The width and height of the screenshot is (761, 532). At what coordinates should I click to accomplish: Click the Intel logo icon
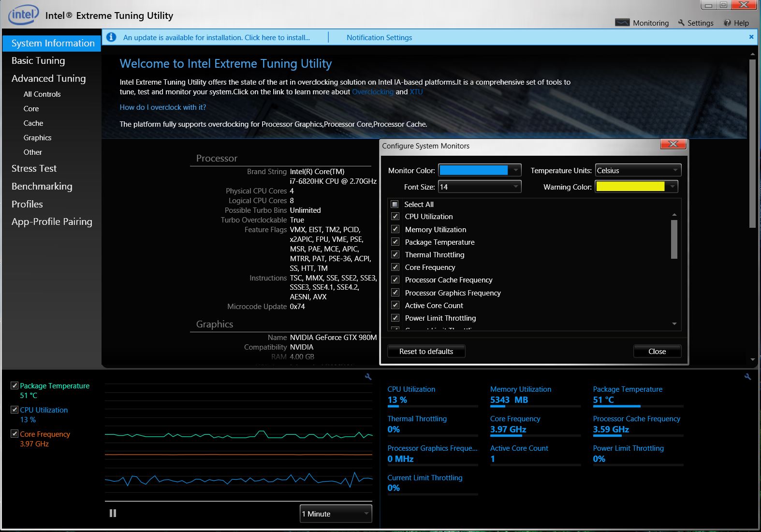pyautogui.click(x=23, y=15)
